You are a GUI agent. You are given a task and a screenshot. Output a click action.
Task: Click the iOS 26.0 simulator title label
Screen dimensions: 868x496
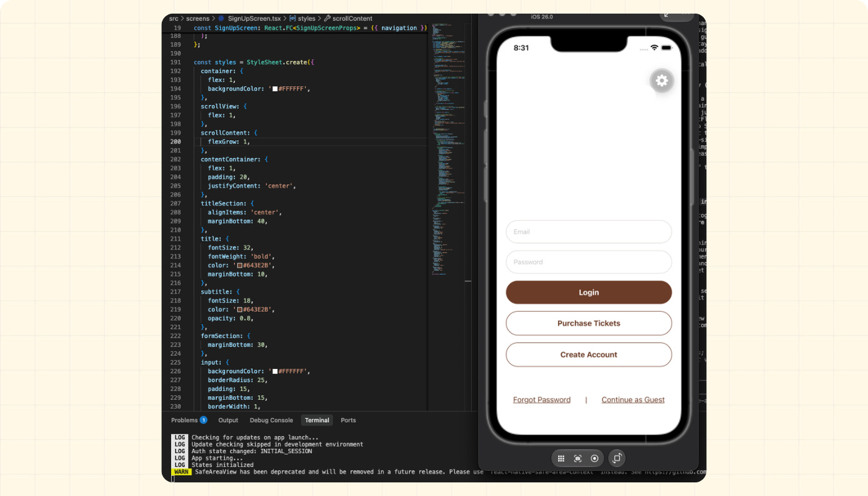(x=542, y=17)
